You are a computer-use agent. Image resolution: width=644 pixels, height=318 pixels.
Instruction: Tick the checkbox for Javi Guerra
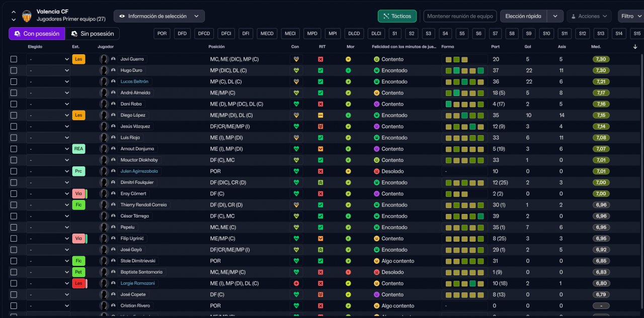click(x=14, y=59)
